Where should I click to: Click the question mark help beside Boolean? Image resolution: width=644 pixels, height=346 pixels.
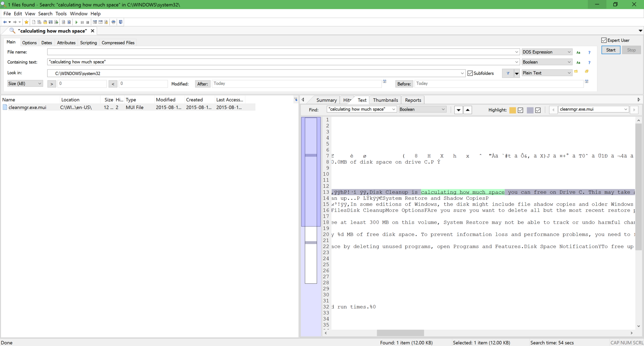[589, 62]
